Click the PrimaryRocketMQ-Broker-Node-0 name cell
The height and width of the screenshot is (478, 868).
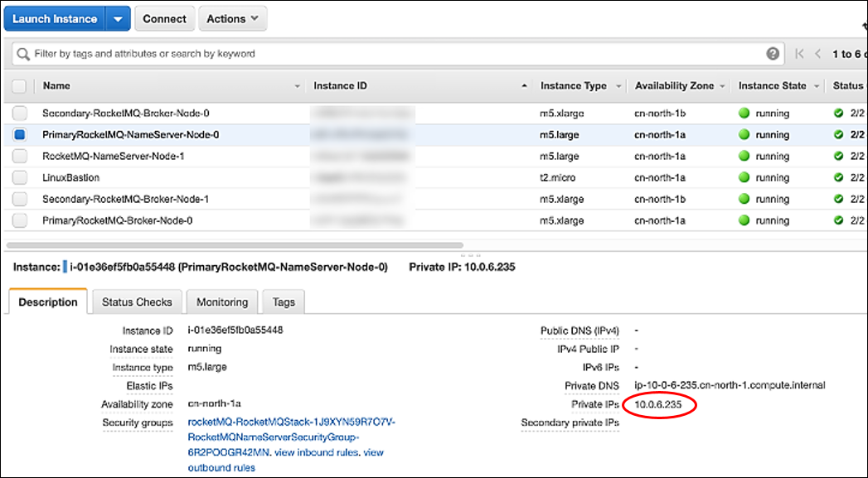118,220
